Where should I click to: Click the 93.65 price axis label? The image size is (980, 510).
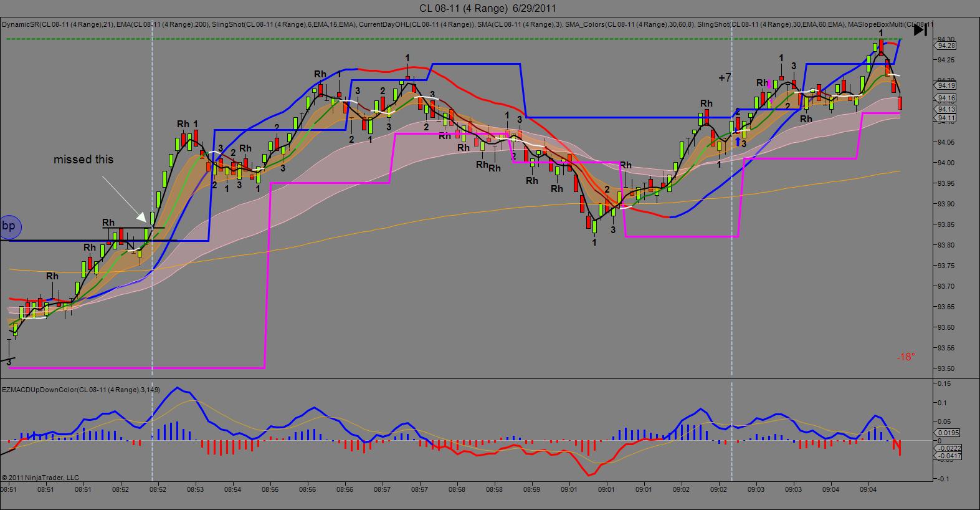tap(946, 307)
